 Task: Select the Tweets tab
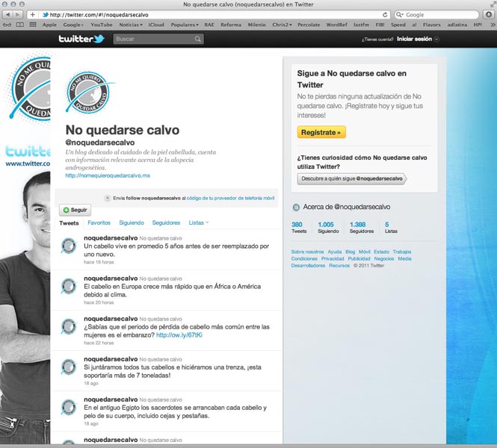click(69, 223)
